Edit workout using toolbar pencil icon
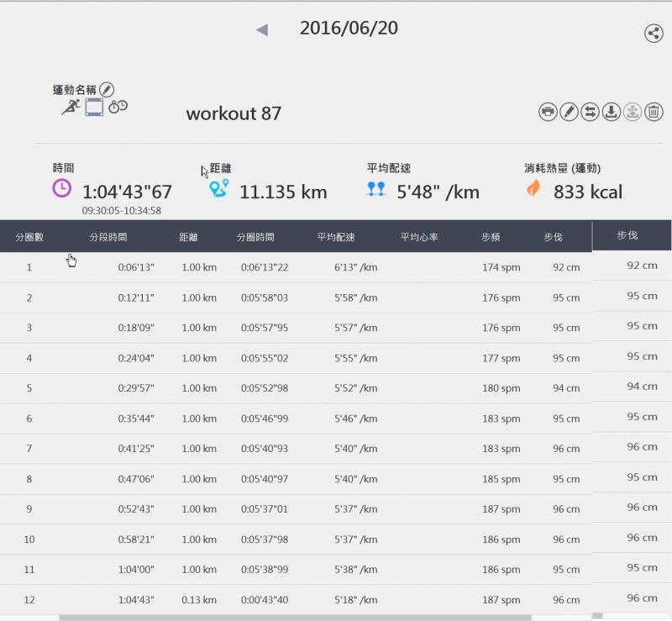 (x=569, y=112)
